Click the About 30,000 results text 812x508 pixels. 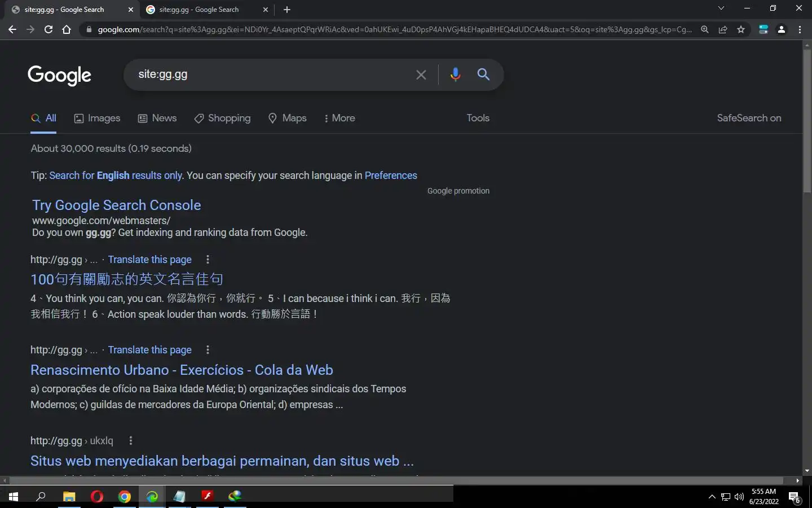coord(111,148)
